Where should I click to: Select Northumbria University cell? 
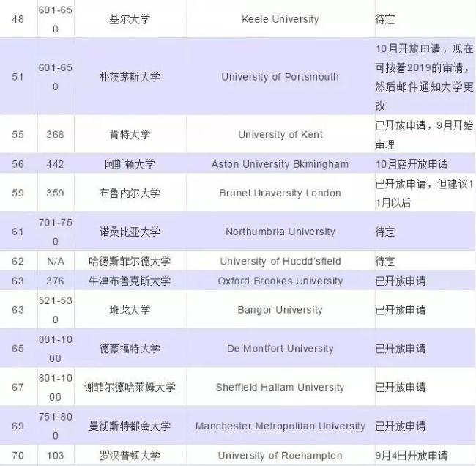[x=280, y=232]
